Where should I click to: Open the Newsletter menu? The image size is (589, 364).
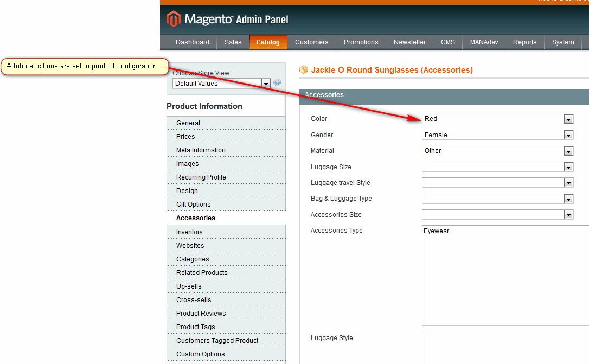(409, 42)
